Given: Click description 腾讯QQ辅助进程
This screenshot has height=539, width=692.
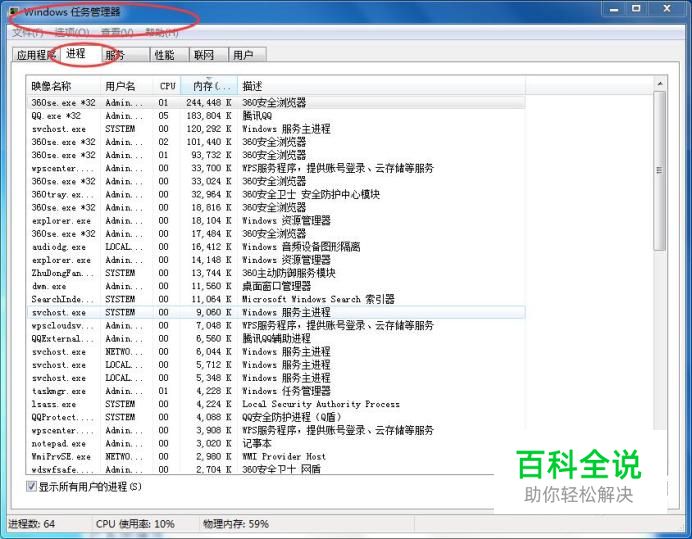Looking at the screenshot, I should point(277,339).
